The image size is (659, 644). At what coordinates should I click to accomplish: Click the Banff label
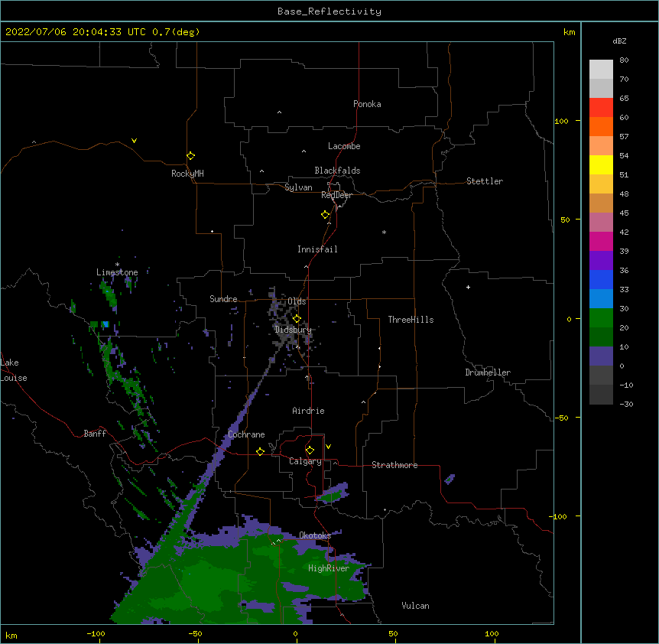pos(95,434)
